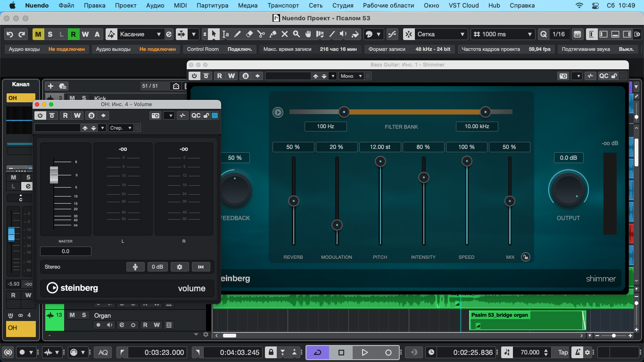Viewport: 644px width, 362px height.
Task: Click the QC button in Shimmer window
Action: click(x=603, y=76)
